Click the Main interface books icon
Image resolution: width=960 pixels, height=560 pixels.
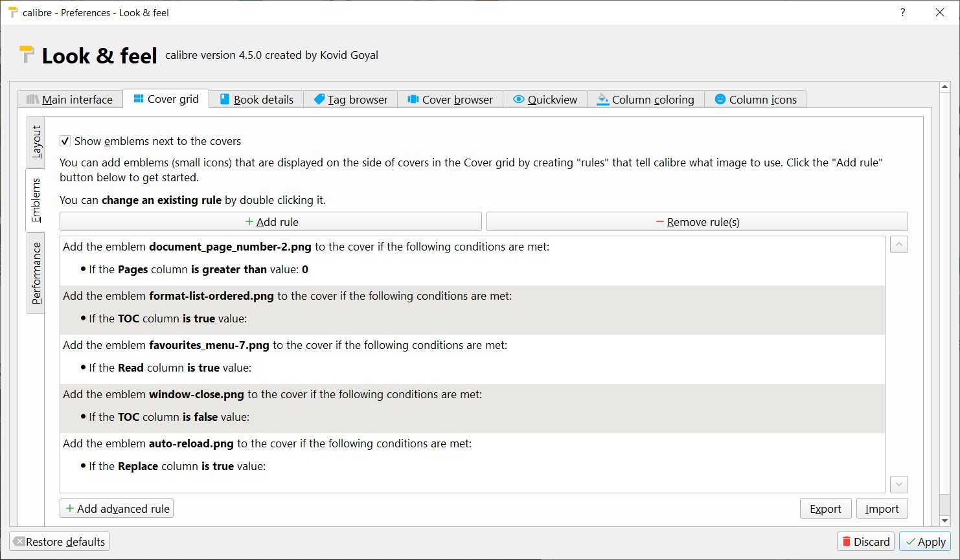(x=33, y=99)
